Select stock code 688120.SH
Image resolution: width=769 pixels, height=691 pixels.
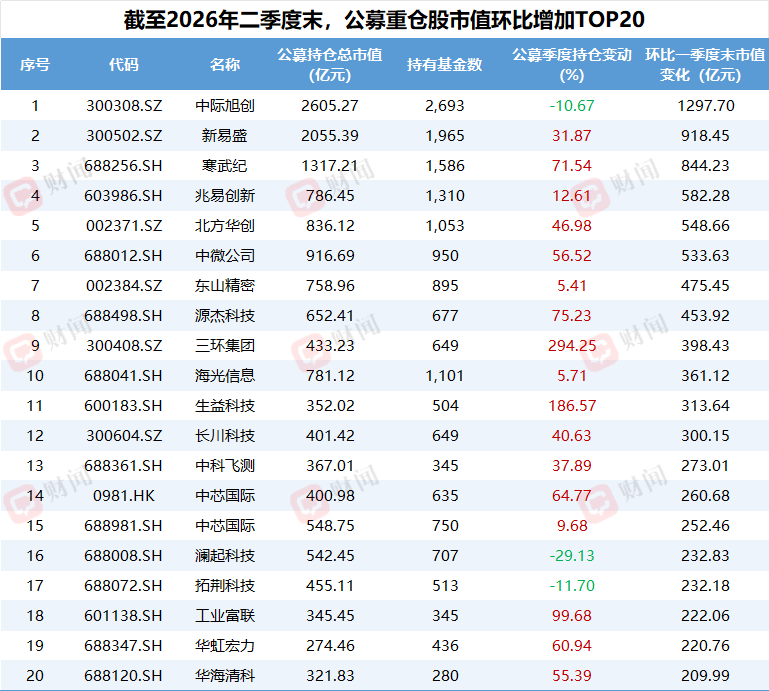tap(123, 675)
